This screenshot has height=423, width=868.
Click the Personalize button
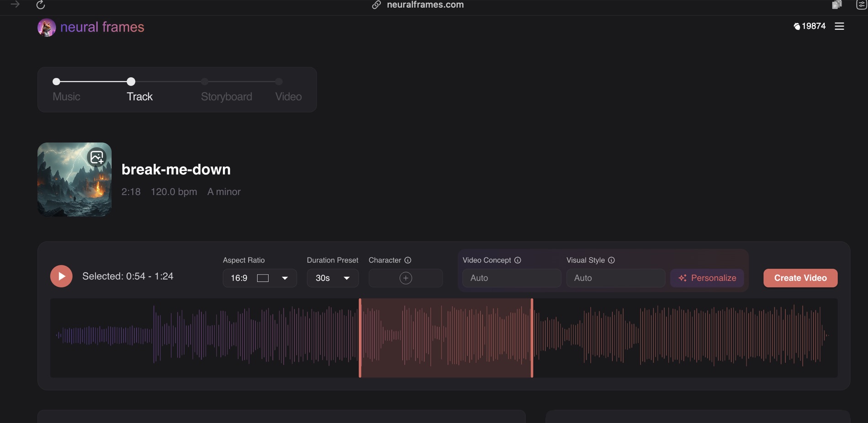(x=707, y=278)
